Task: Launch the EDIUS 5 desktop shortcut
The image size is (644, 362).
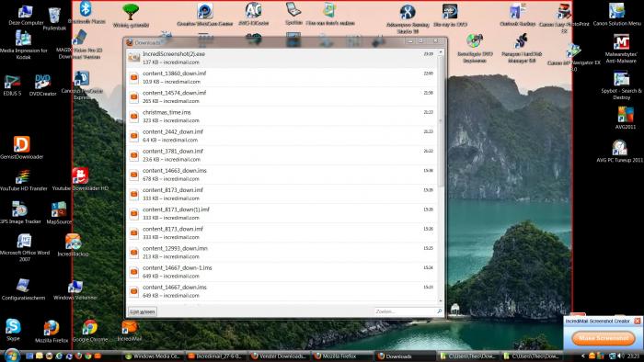Action: tap(12, 85)
